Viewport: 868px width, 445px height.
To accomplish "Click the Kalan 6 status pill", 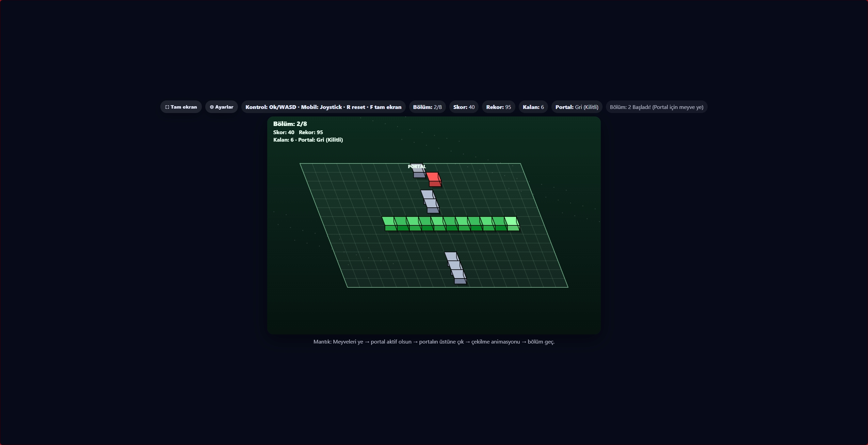I will pyautogui.click(x=533, y=107).
